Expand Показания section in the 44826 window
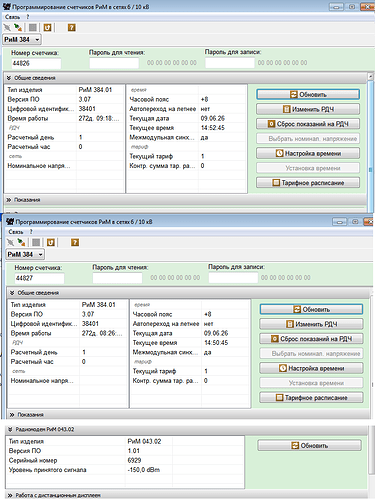 9,200
